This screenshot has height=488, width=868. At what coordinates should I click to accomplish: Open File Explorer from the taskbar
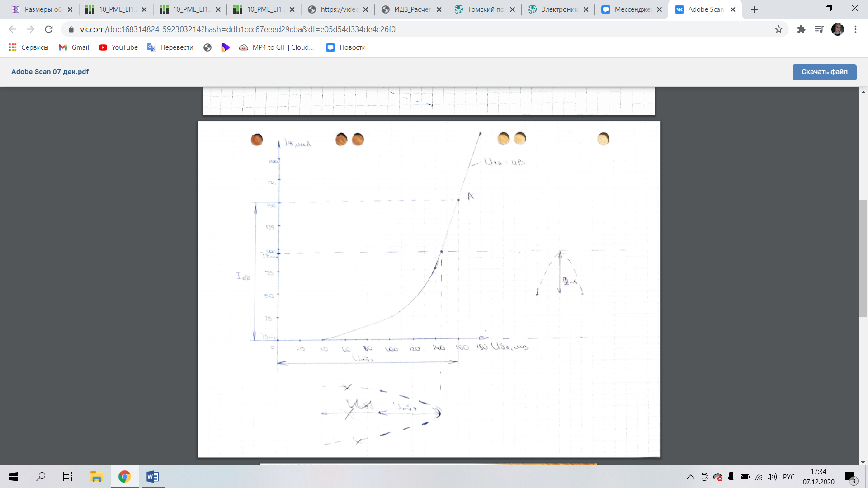[96, 477]
